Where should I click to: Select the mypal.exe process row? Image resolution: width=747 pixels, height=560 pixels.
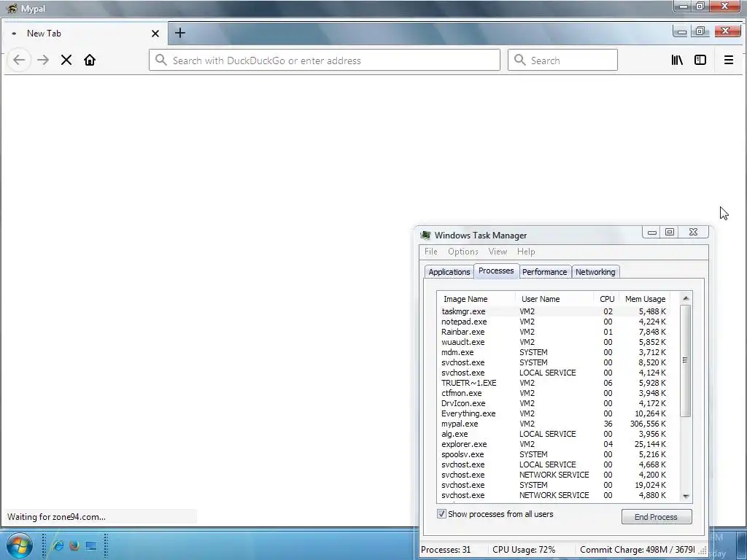[554, 424]
